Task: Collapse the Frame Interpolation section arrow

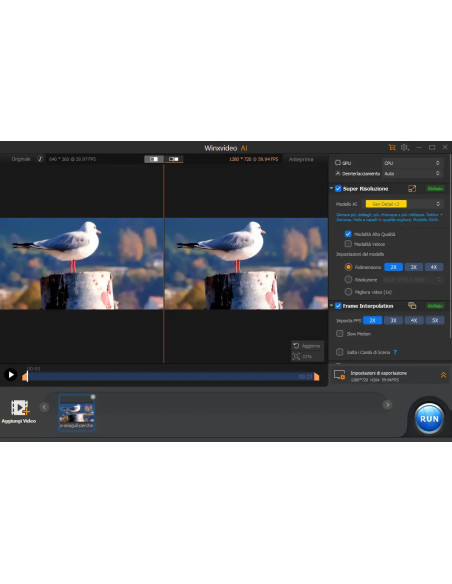Action: tap(331, 305)
